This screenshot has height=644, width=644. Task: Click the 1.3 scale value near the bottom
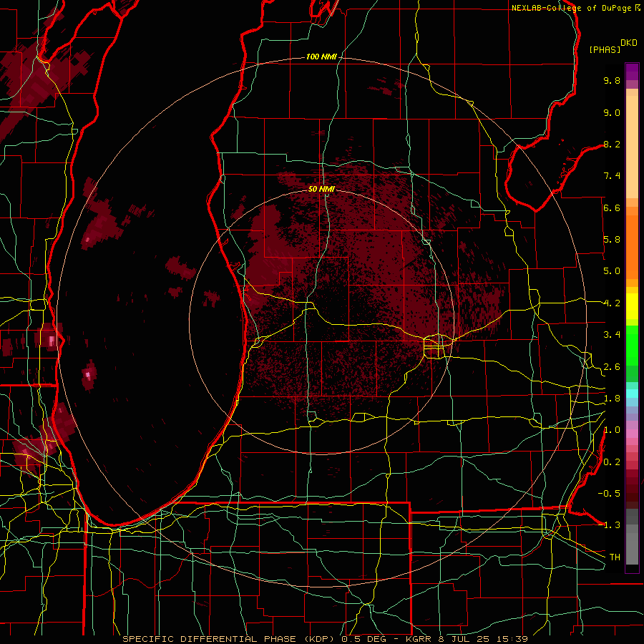point(612,525)
